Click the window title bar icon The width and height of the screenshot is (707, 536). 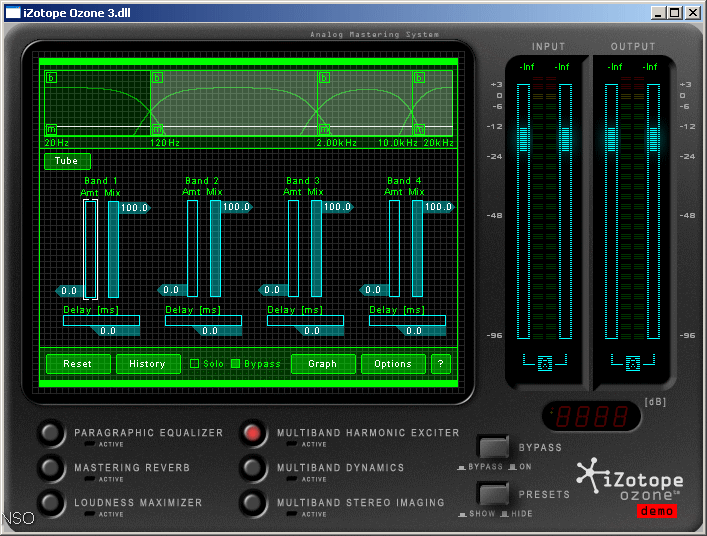pos(13,13)
